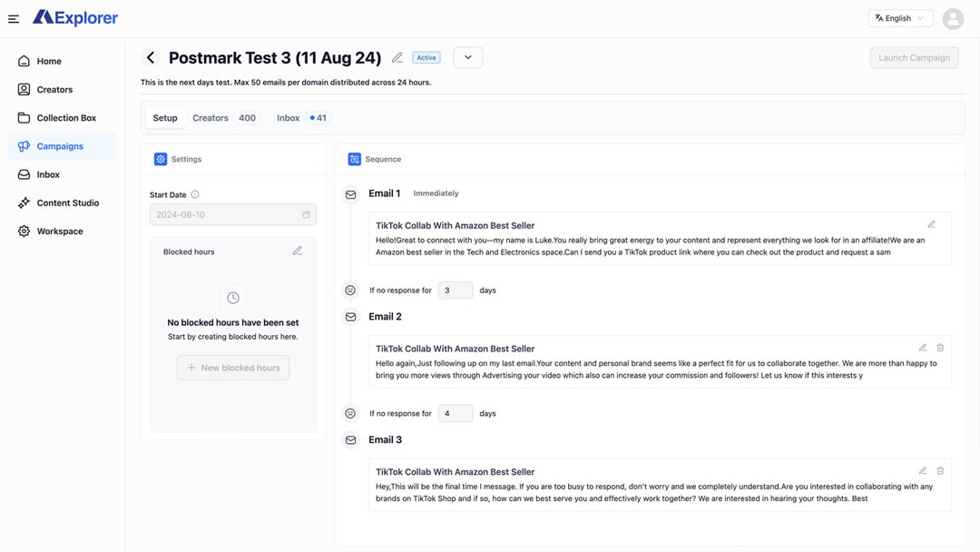Open Collection Box in sidebar
This screenshot has width=980, height=552.
(65, 118)
